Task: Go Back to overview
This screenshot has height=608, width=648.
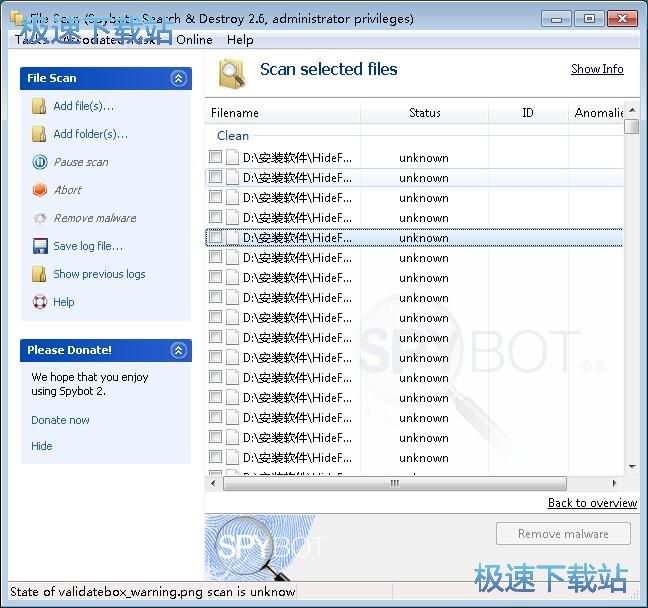Action: click(x=592, y=503)
